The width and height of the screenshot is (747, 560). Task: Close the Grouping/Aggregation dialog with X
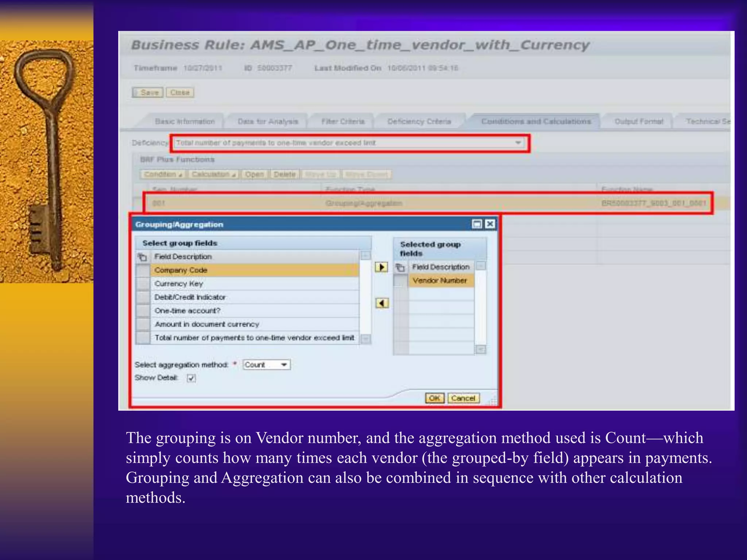(490, 224)
